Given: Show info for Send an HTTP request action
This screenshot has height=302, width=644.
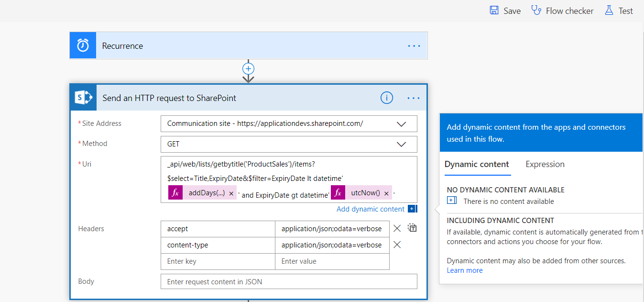Looking at the screenshot, I should tap(386, 98).
